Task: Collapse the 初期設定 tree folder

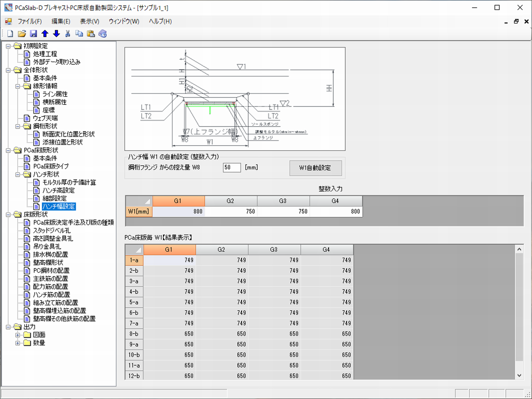Action: click(8, 46)
